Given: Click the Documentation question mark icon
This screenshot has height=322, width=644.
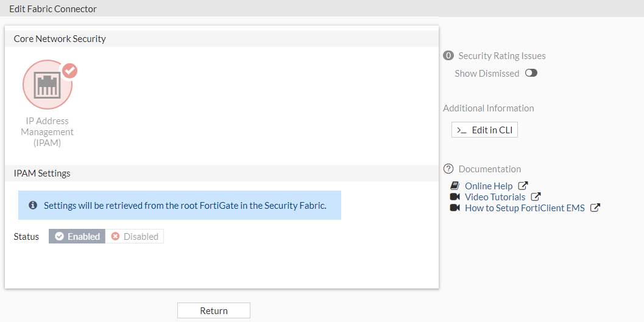Looking at the screenshot, I should click(449, 169).
